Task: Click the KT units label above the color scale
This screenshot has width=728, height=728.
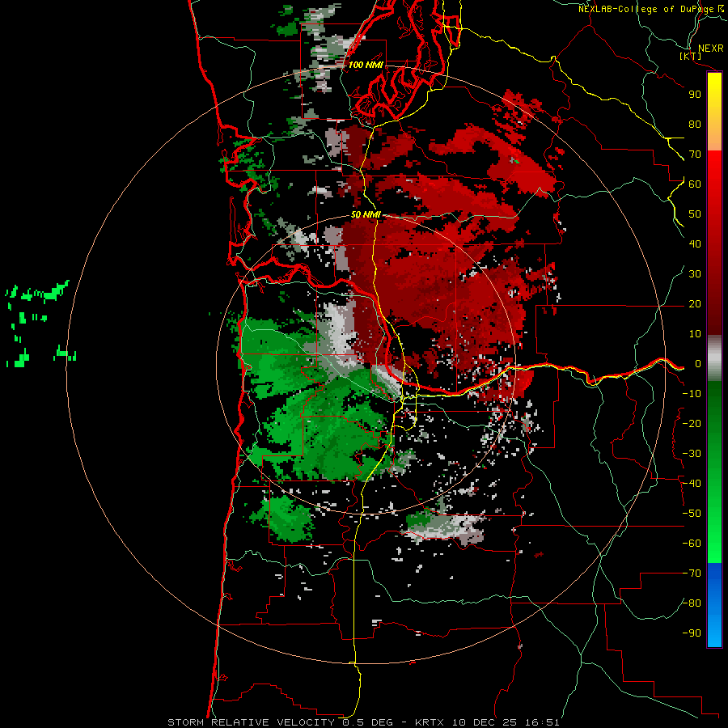Action: pyautogui.click(x=690, y=56)
